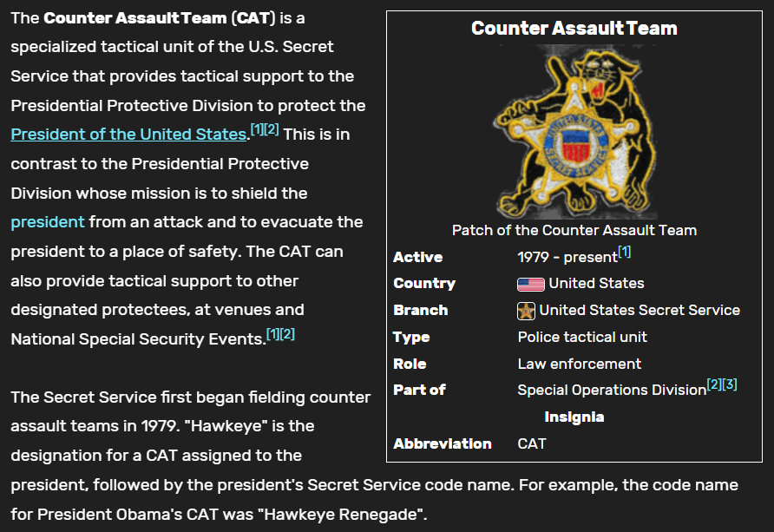
Task: Click United States Secret Service branch text
Action: coord(640,310)
